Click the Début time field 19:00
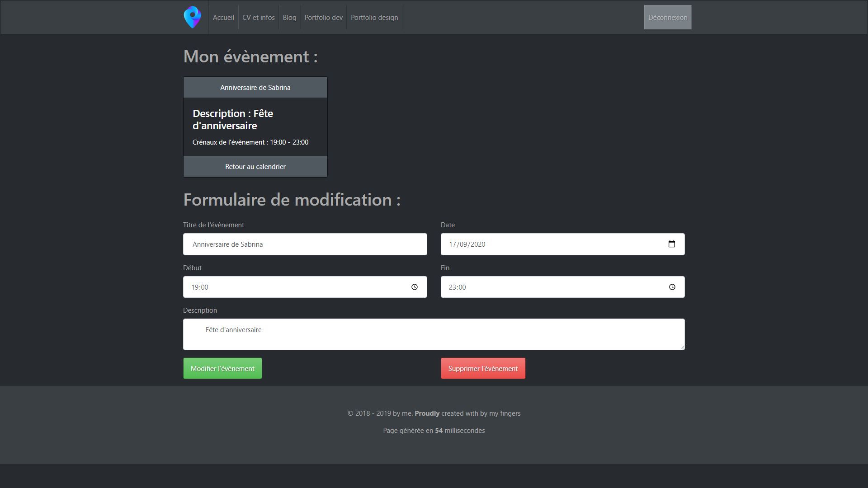This screenshot has height=488, width=868. (294, 287)
